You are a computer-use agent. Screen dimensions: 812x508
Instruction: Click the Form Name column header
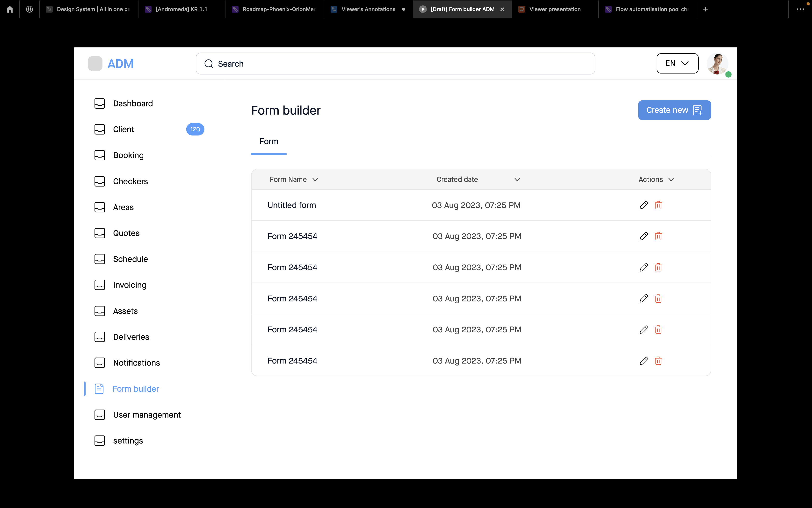tap(288, 179)
